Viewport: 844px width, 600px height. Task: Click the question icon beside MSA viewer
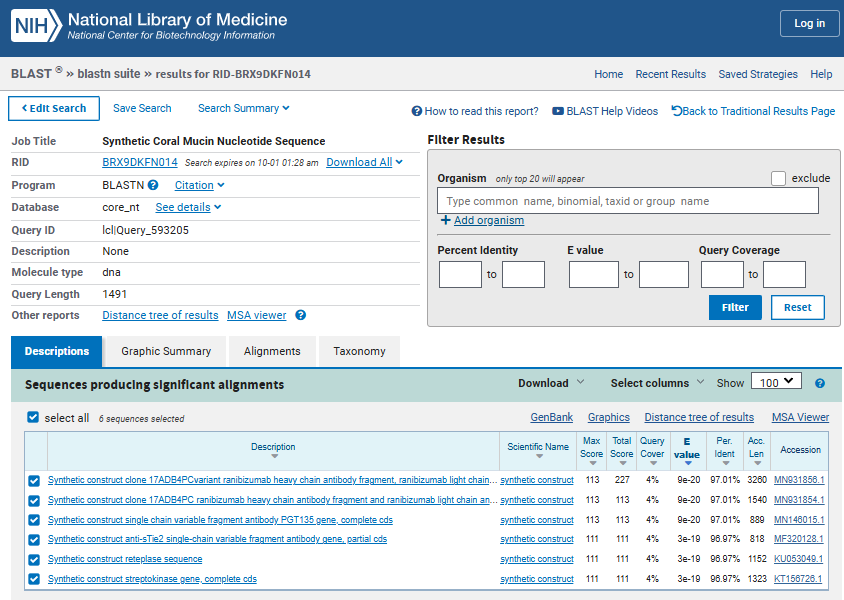point(301,315)
